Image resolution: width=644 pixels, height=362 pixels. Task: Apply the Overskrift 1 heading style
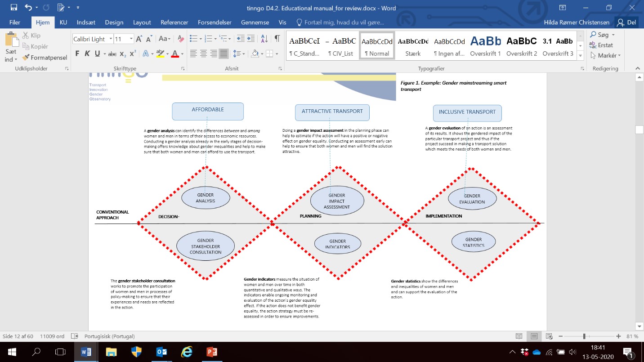coord(485,45)
